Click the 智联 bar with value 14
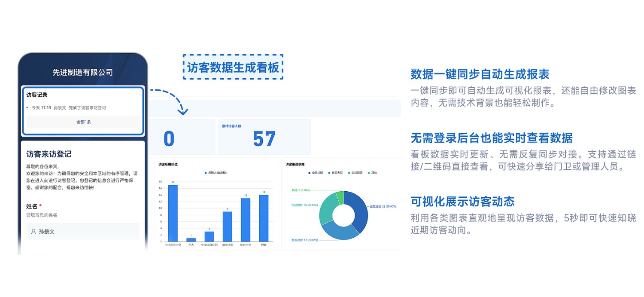This screenshot has height=297, width=644. pos(264,218)
